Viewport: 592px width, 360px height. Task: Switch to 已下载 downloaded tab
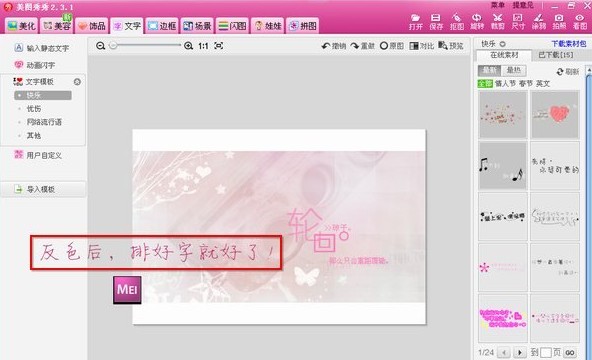(x=555, y=55)
